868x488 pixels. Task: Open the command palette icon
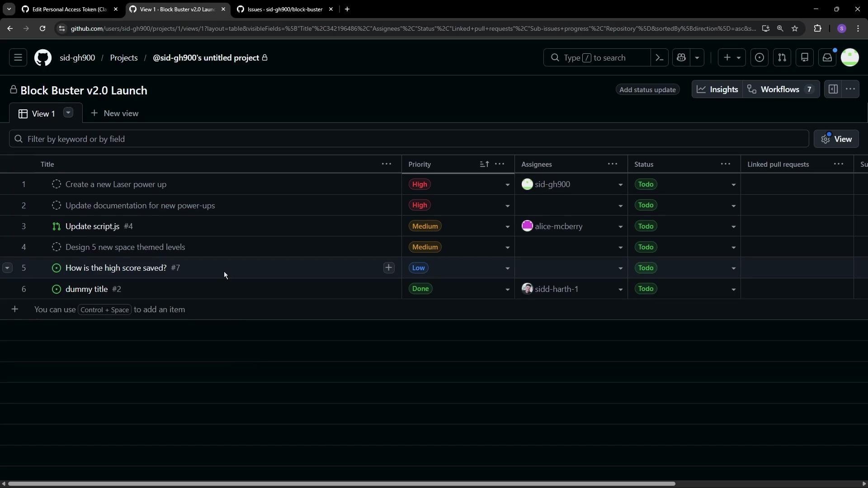coord(660,58)
